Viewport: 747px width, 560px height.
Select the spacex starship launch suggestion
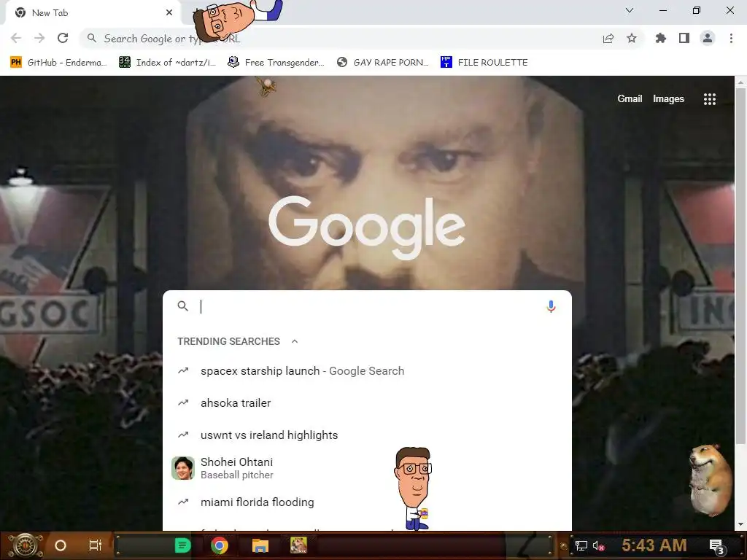click(367, 371)
